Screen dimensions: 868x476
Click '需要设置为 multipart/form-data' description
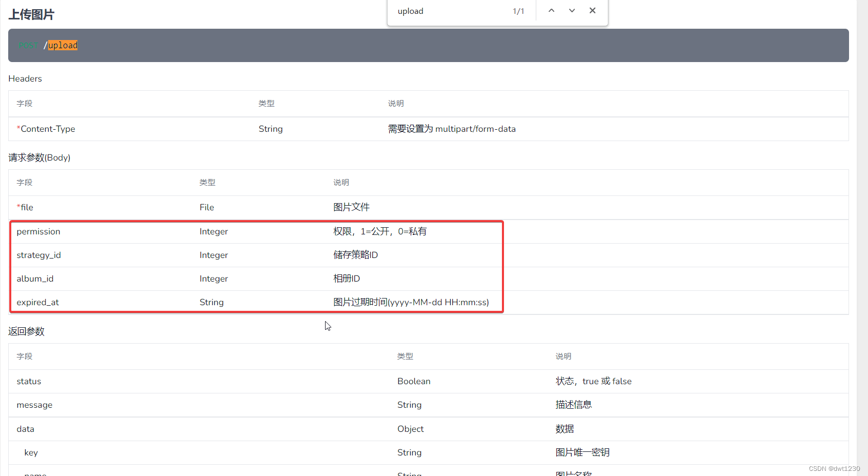pos(452,129)
